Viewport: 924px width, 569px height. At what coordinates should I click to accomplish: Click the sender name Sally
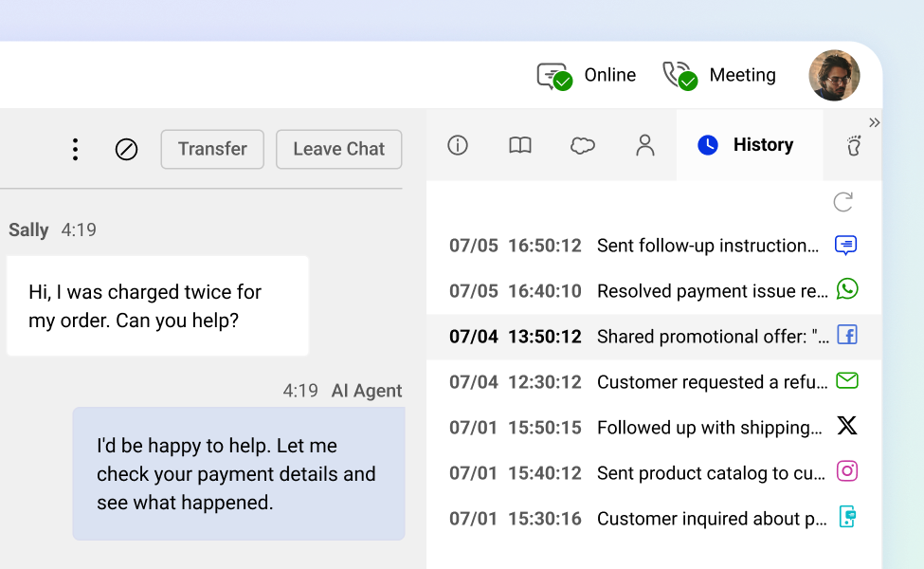coord(28,229)
